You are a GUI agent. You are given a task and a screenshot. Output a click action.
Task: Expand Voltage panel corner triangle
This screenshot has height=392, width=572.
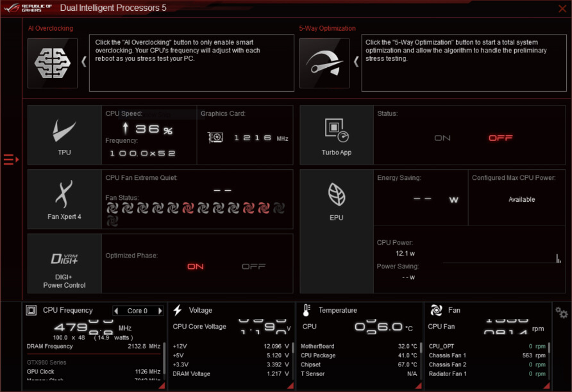(290, 386)
